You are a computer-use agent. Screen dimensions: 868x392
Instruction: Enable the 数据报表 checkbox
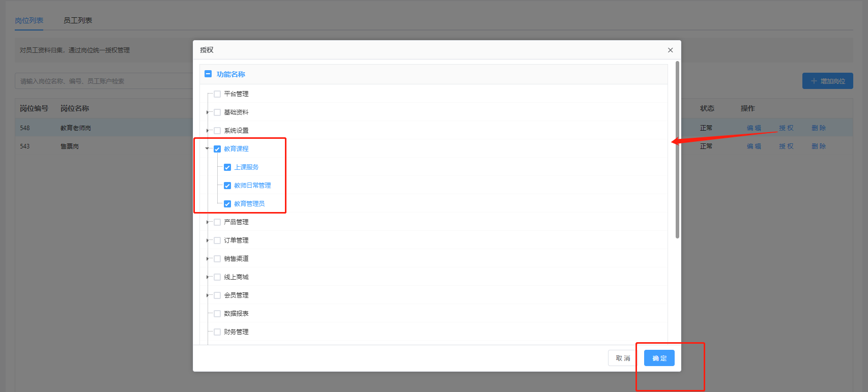(217, 314)
